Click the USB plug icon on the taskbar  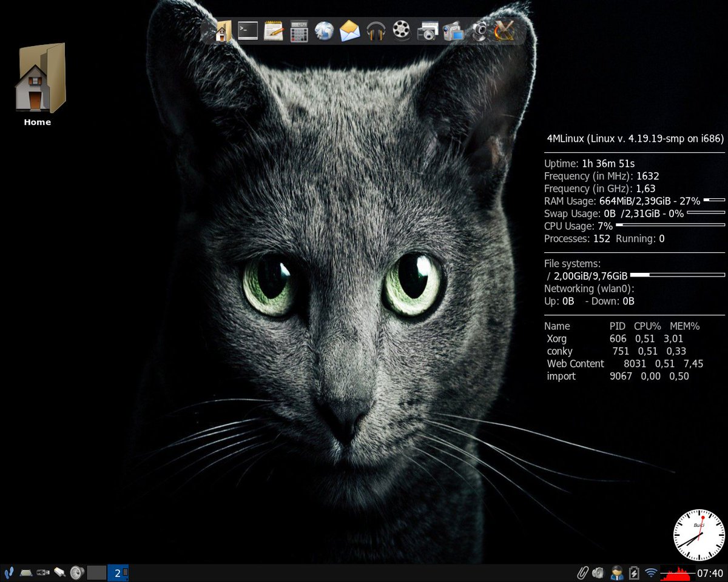[42, 572]
